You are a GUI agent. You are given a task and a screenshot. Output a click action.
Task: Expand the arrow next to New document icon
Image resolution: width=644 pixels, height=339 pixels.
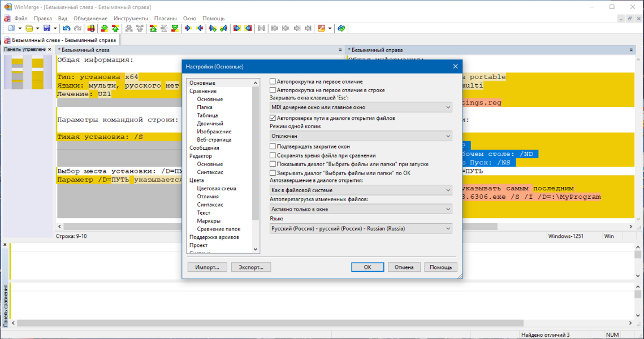point(20,28)
